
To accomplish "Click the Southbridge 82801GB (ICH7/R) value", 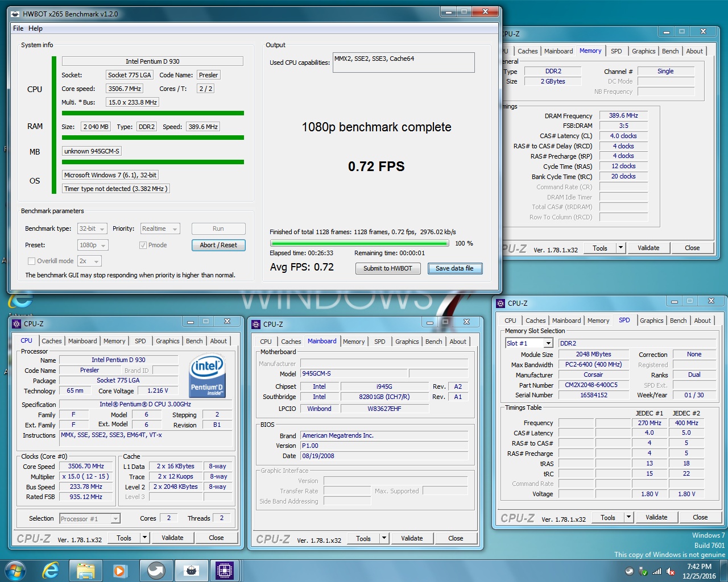I will [384, 397].
